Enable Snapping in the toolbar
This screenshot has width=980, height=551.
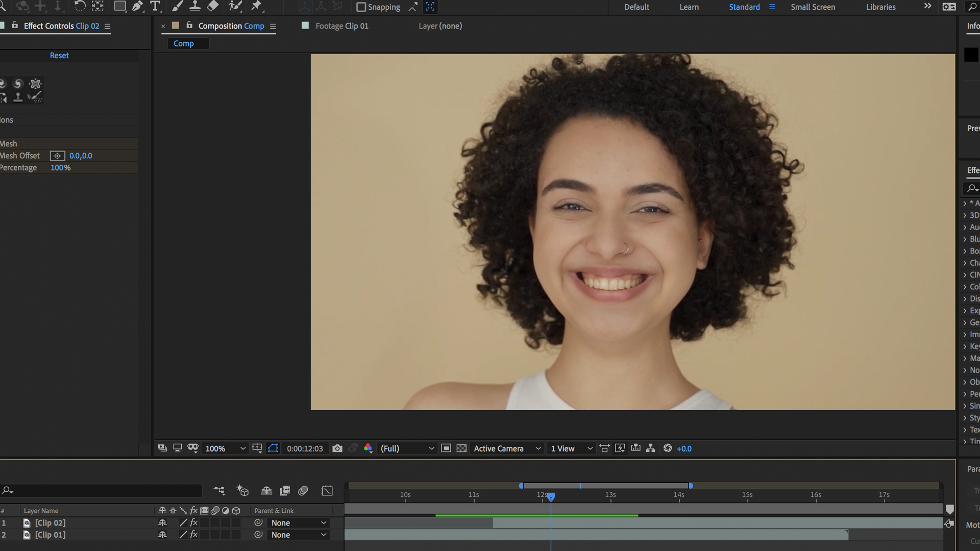pos(361,7)
